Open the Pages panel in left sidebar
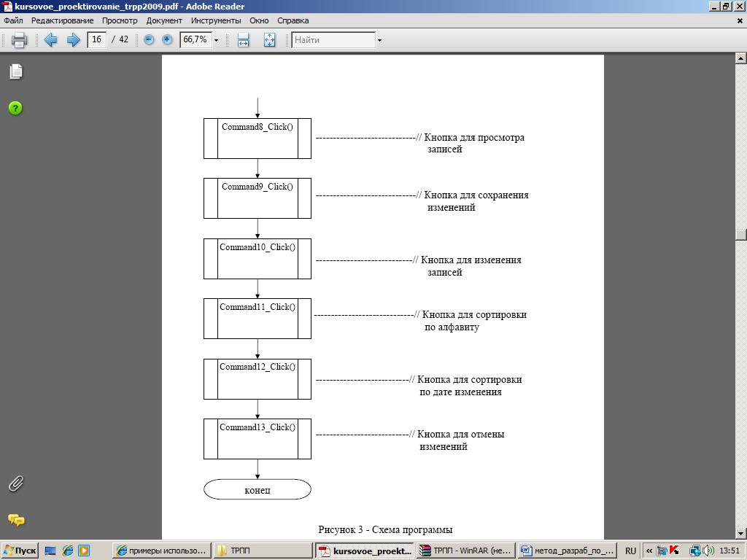 click(x=16, y=71)
